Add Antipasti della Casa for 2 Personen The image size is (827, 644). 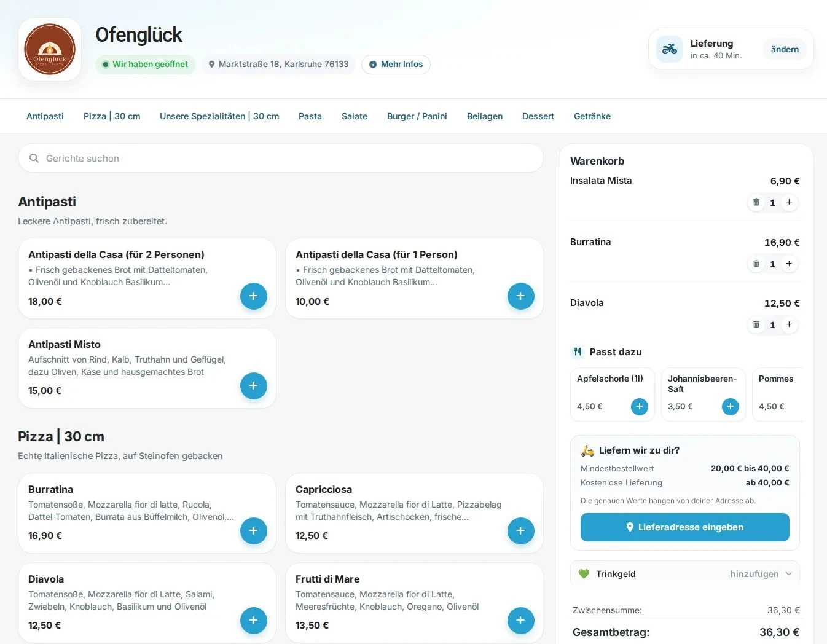(253, 296)
